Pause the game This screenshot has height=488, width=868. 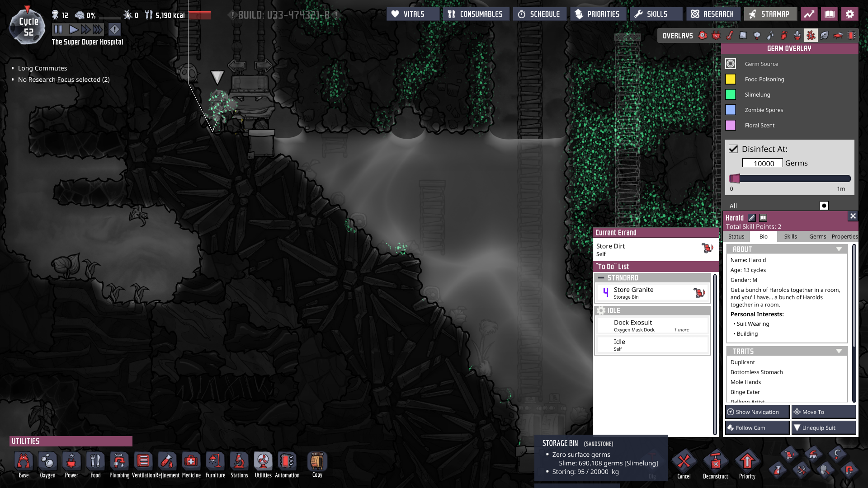tap(58, 30)
